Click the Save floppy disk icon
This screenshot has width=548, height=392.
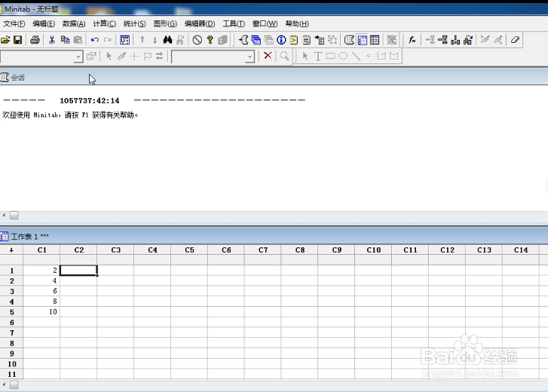click(18, 40)
